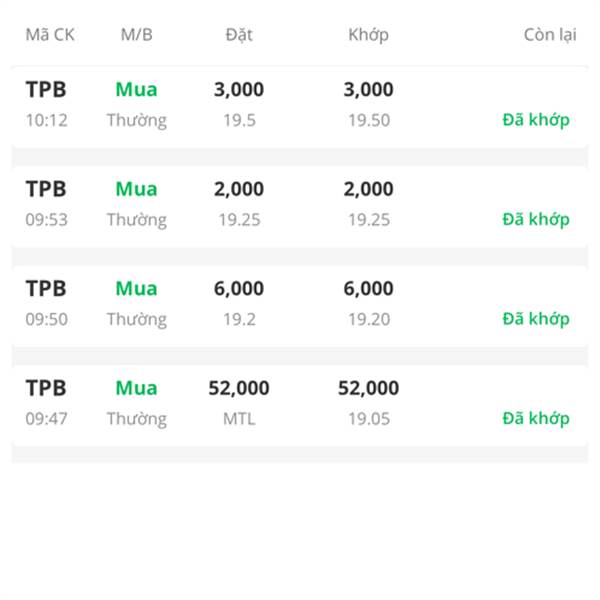The image size is (600, 600).
Task: Open the TPB order placed at 09:53
Action: [300, 205]
